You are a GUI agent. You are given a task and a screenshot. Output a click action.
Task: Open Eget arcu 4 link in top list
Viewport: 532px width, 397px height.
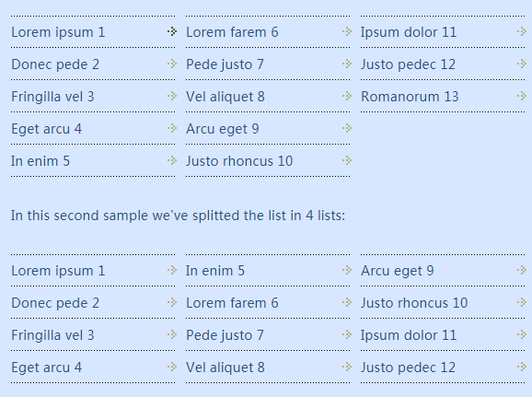click(x=47, y=129)
